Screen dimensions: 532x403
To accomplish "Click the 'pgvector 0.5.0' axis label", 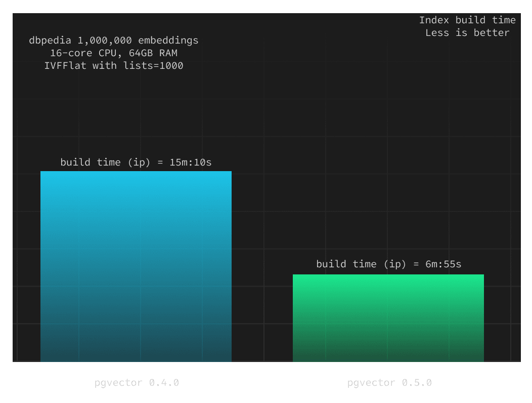I will click(x=389, y=383).
